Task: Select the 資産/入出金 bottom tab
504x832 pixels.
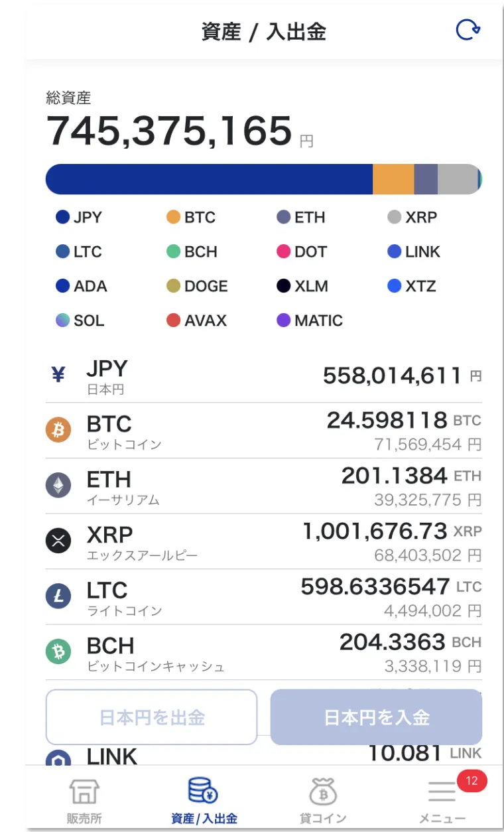Action: tap(204, 800)
